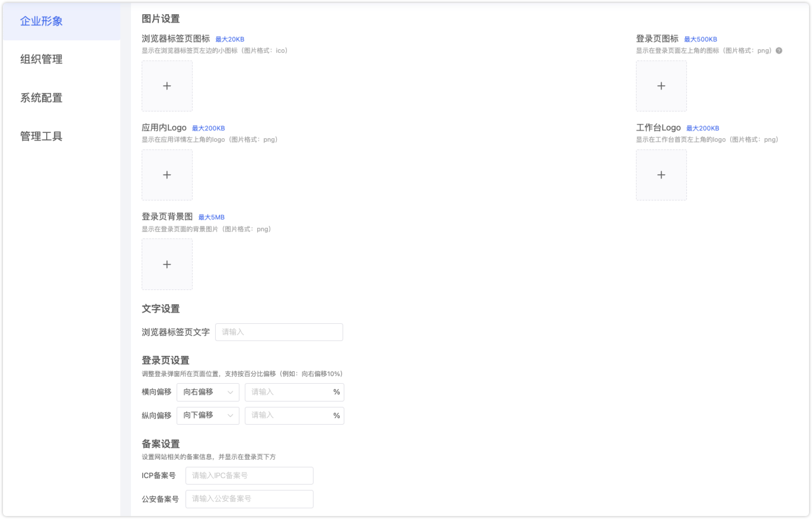
Task: Add 工作台Logo using the plus box
Action: pyautogui.click(x=661, y=175)
